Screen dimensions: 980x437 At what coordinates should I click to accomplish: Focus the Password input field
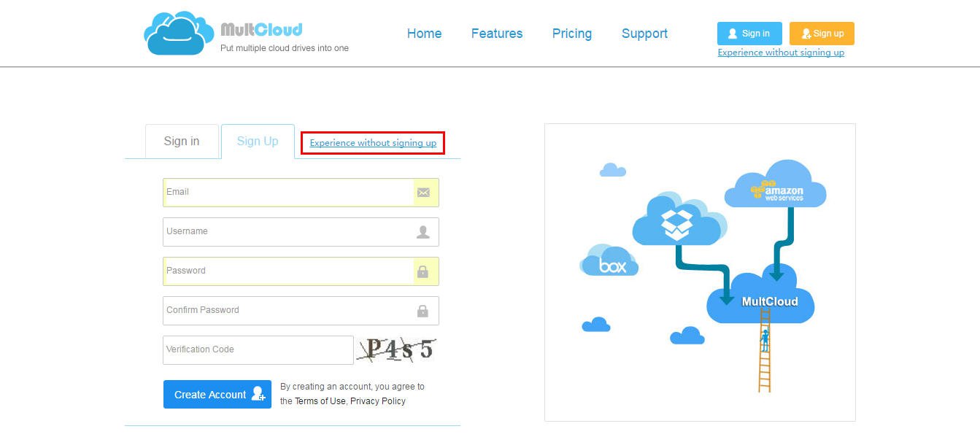[301, 271]
